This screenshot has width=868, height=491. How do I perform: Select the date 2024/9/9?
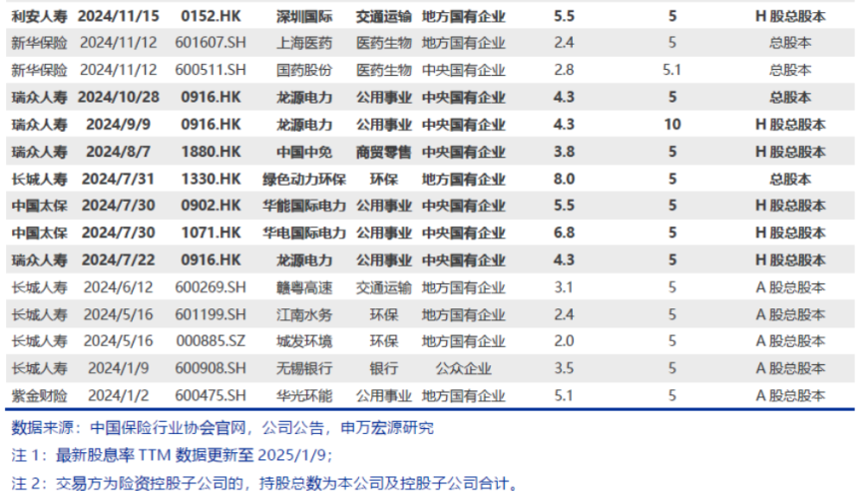pyautogui.click(x=119, y=124)
